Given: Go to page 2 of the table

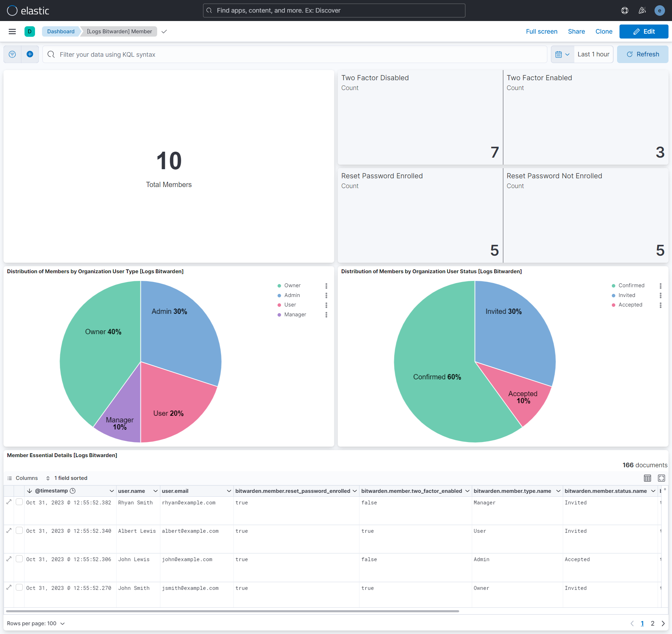Looking at the screenshot, I should click(x=652, y=623).
